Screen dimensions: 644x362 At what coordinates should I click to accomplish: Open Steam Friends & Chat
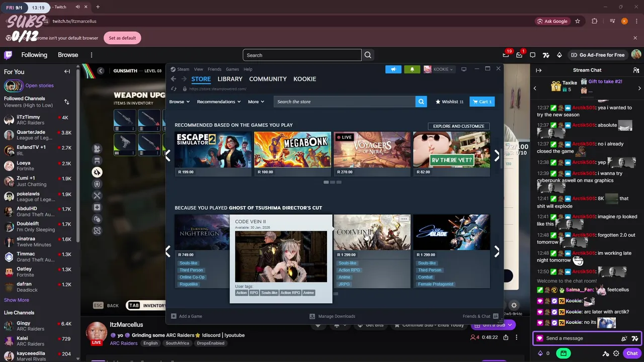[480, 316]
